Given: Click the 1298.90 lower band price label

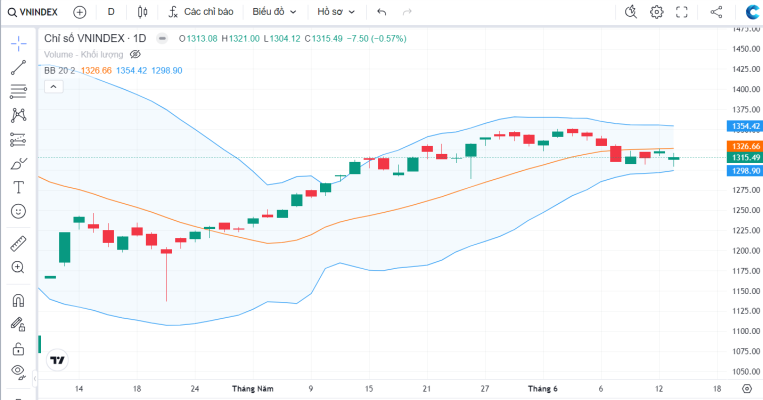Looking at the screenshot, I should 745,171.
